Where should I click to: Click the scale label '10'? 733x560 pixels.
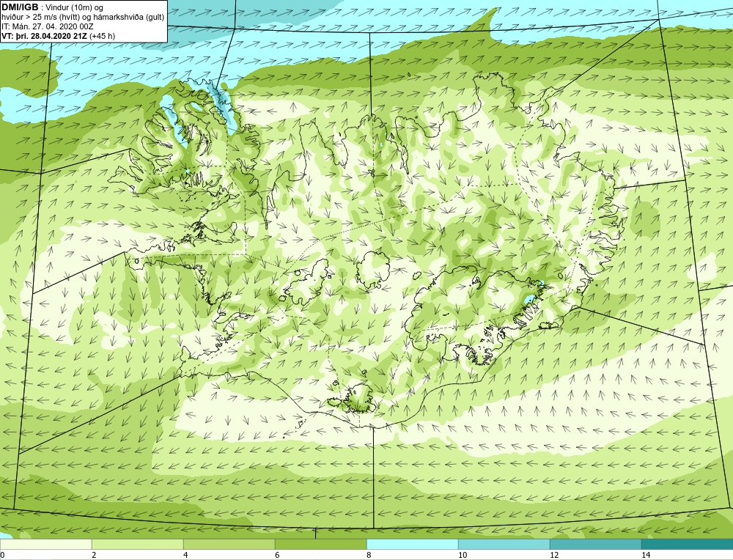[x=463, y=555]
